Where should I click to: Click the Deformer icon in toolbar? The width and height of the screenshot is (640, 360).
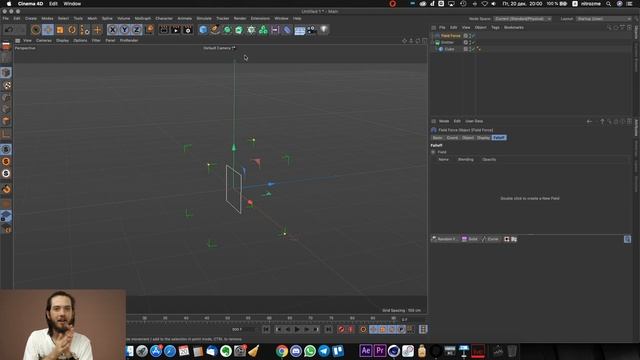287,30
